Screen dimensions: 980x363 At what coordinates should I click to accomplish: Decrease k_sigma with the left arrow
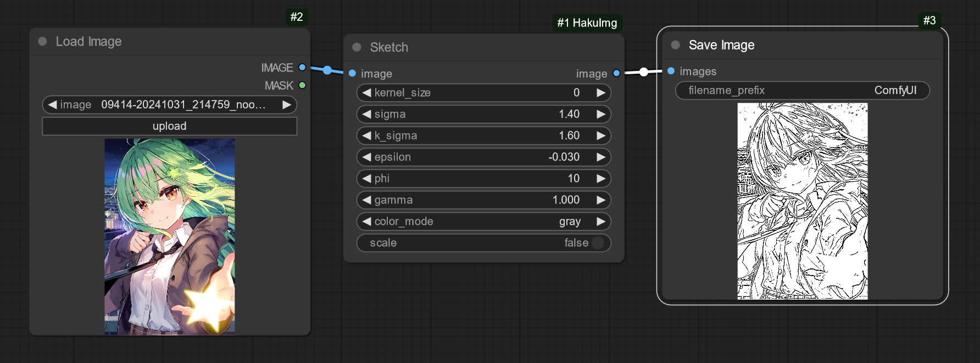pos(366,135)
